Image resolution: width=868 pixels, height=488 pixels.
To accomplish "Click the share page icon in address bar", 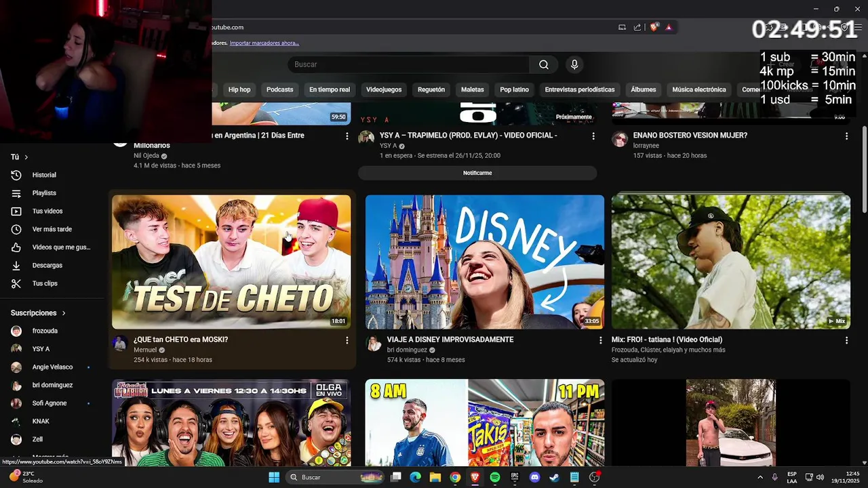I will click(x=637, y=27).
